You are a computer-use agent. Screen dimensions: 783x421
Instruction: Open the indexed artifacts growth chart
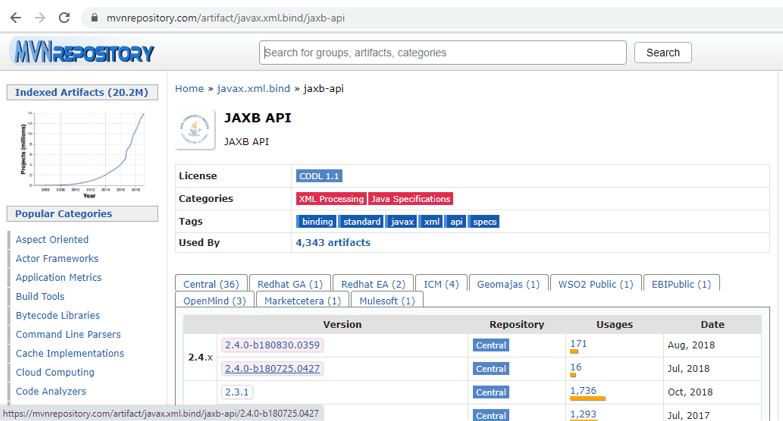[83, 154]
